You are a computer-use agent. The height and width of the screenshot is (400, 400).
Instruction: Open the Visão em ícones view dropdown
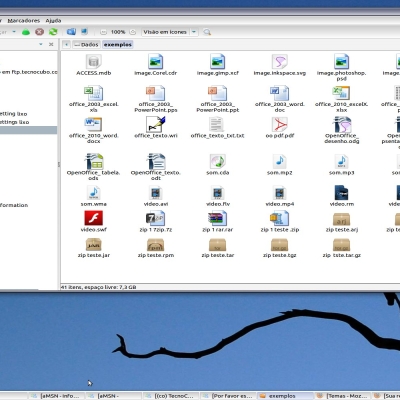170,32
